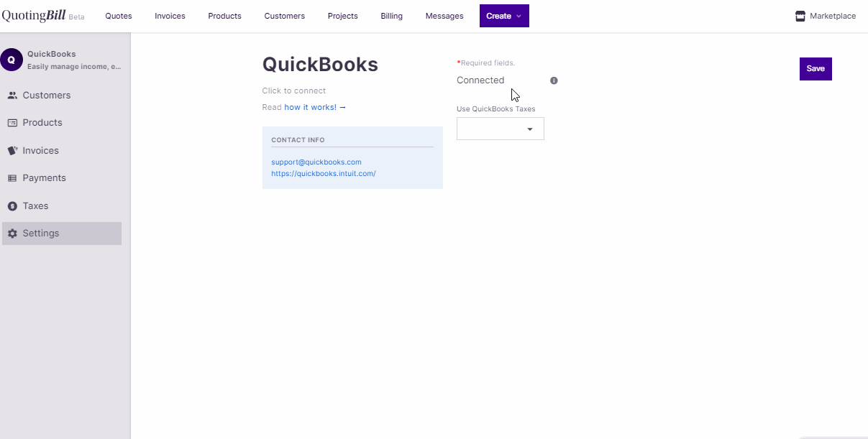Open the Projects menu
The width and height of the screenshot is (868, 439).
pyautogui.click(x=342, y=16)
